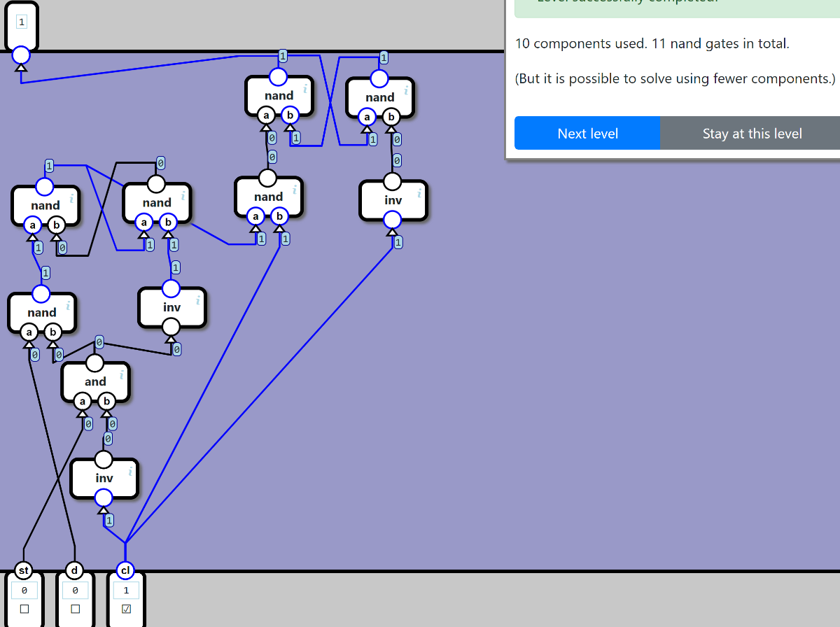Viewport: 840px width, 627px height.
Task: Select the 'and' component box
Action: point(95,382)
